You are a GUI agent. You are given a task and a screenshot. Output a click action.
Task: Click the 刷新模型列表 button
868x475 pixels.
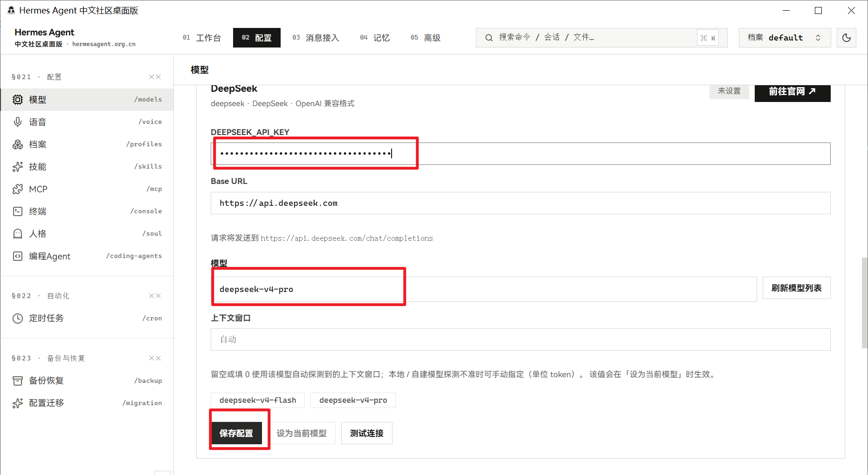(796, 288)
